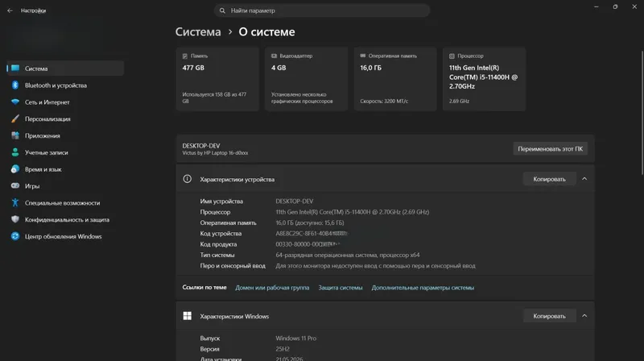Go to Сеть и Интернет settings
Screen dimensions: 644x361
click(65, 102)
